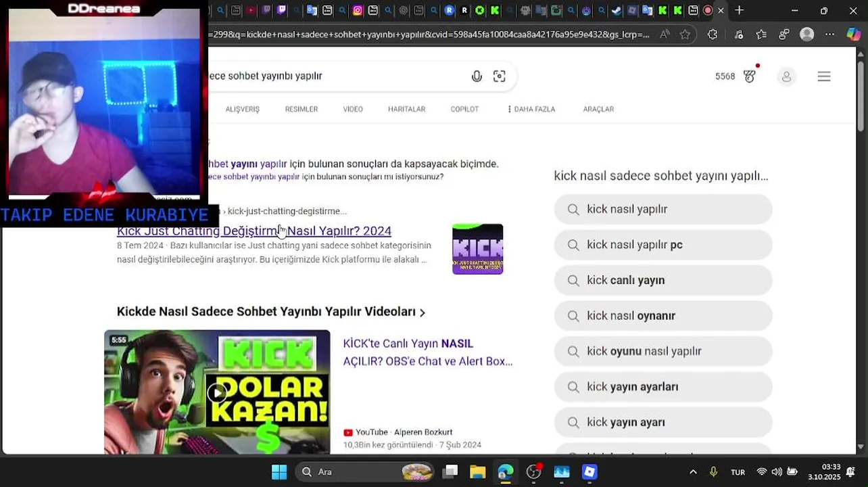The height and width of the screenshot is (487, 868).
Task: Click the microphone tray icon
Action: pos(713,472)
